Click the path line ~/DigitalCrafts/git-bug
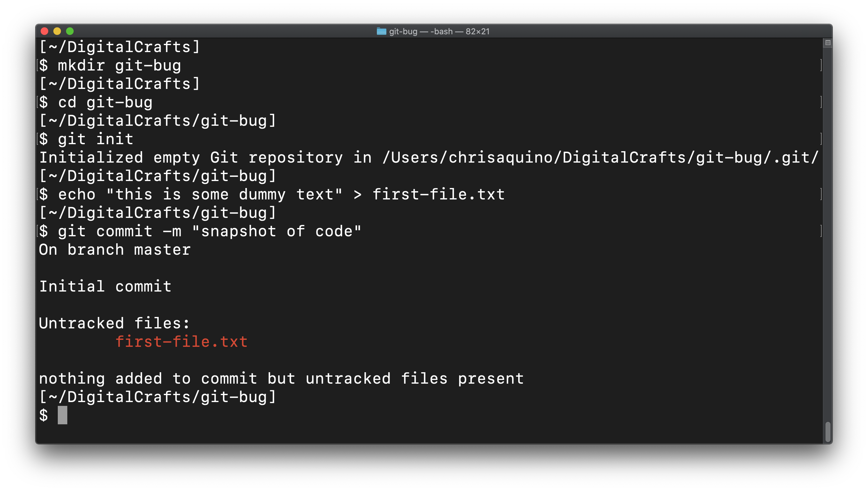This screenshot has height=491, width=868. point(158,397)
